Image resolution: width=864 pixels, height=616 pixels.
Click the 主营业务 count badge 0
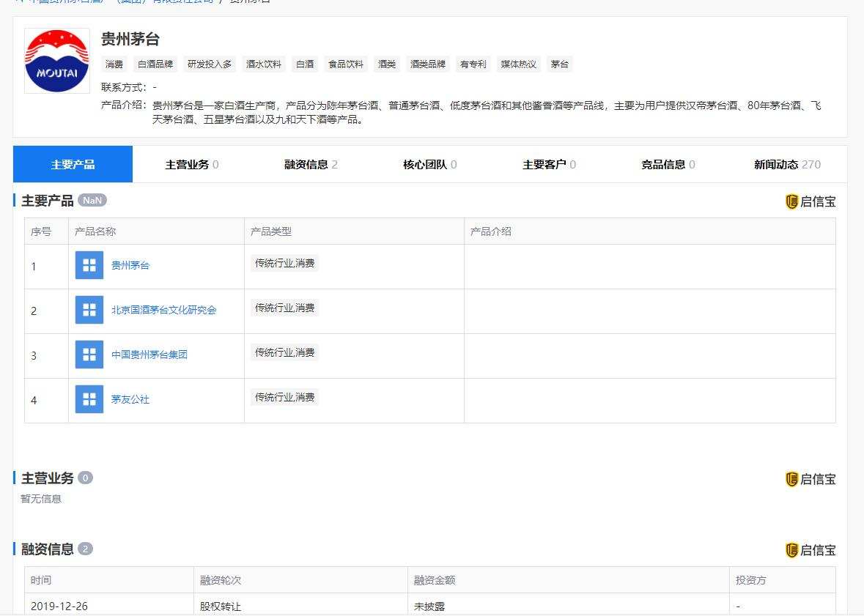tap(86, 478)
